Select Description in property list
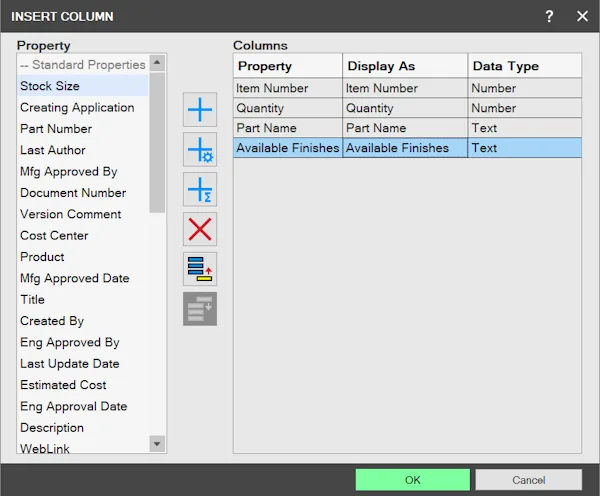 (83, 427)
